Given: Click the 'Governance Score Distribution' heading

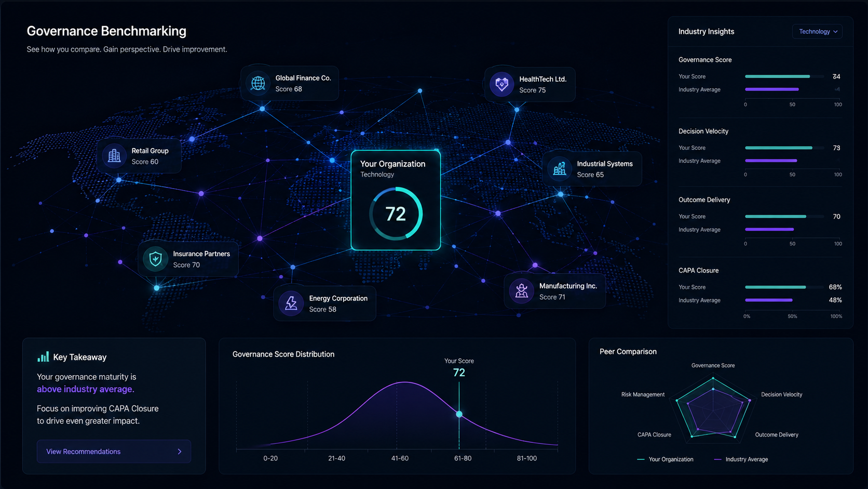Looking at the screenshot, I should click(x=283, y=354).
